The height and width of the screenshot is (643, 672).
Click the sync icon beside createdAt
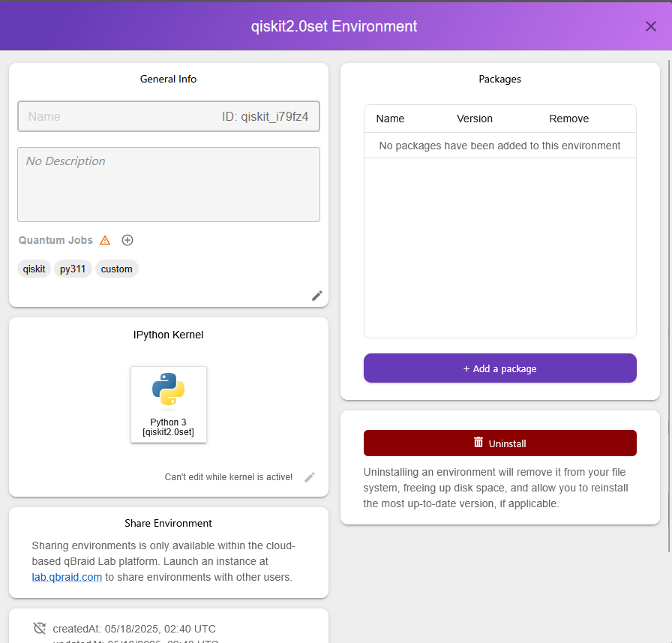point(40,629)
